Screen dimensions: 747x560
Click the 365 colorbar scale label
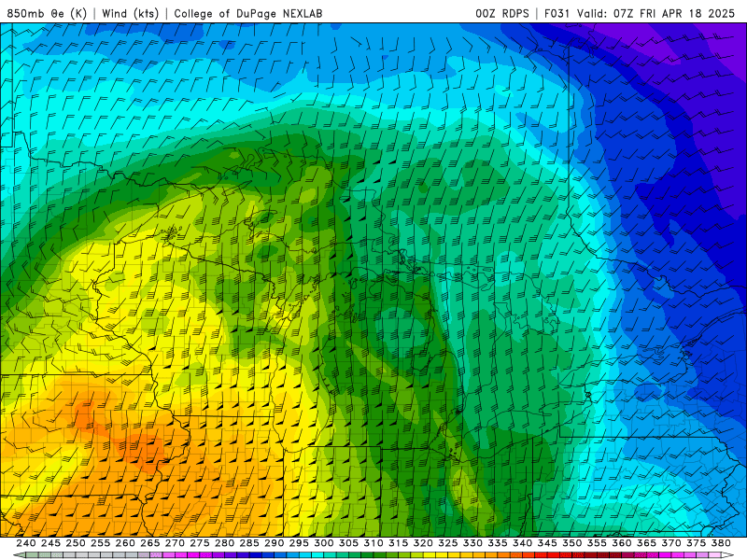[646, 543]
